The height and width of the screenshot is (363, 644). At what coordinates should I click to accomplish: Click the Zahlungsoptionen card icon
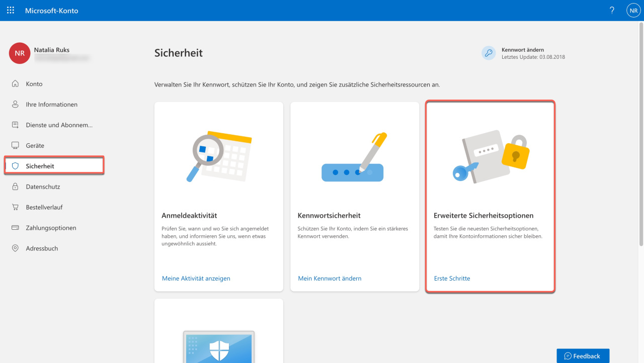[x=15, y=228]
